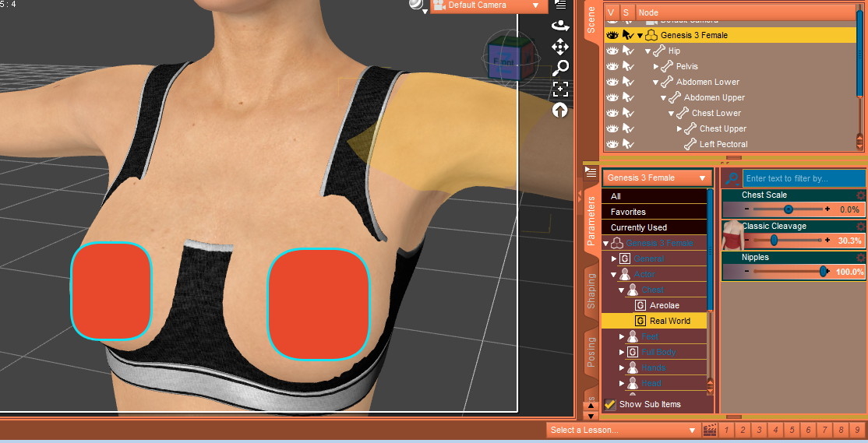Open the lesson clapperboard icon

click(710, 430)
